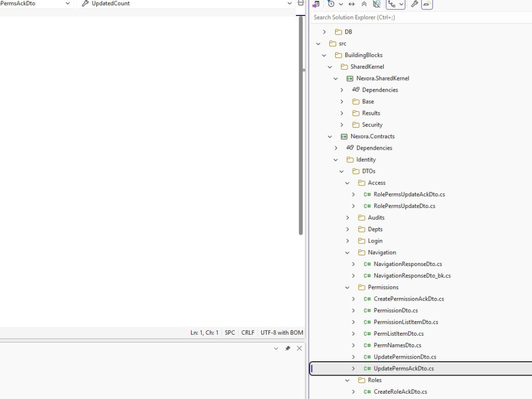Collapse the BuildingBlocks folder
This screenshot has width=532, height=399.
point(324,55)
